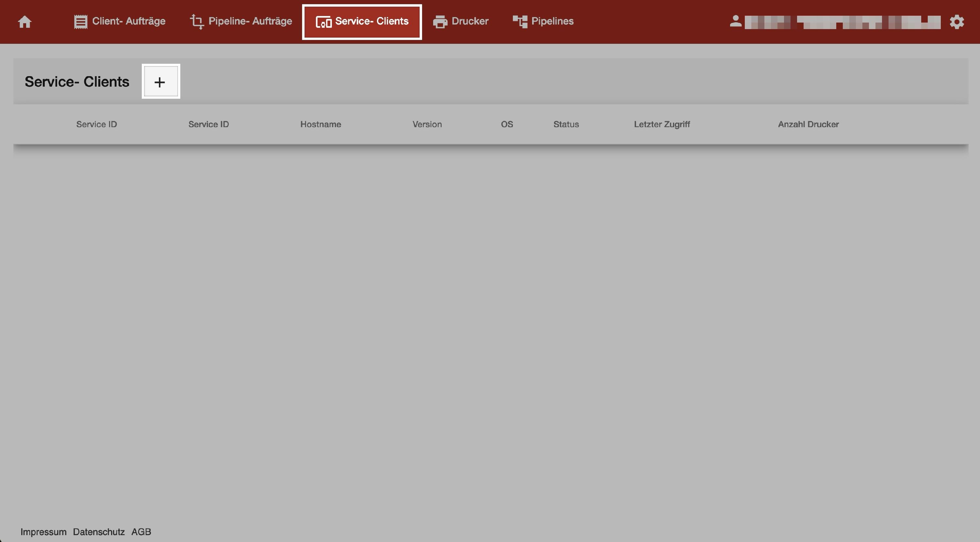Click the Pipeline-Aufträge crop icon
The height and width of the screenshot is (542, 980).
click(x=197, y=22)
